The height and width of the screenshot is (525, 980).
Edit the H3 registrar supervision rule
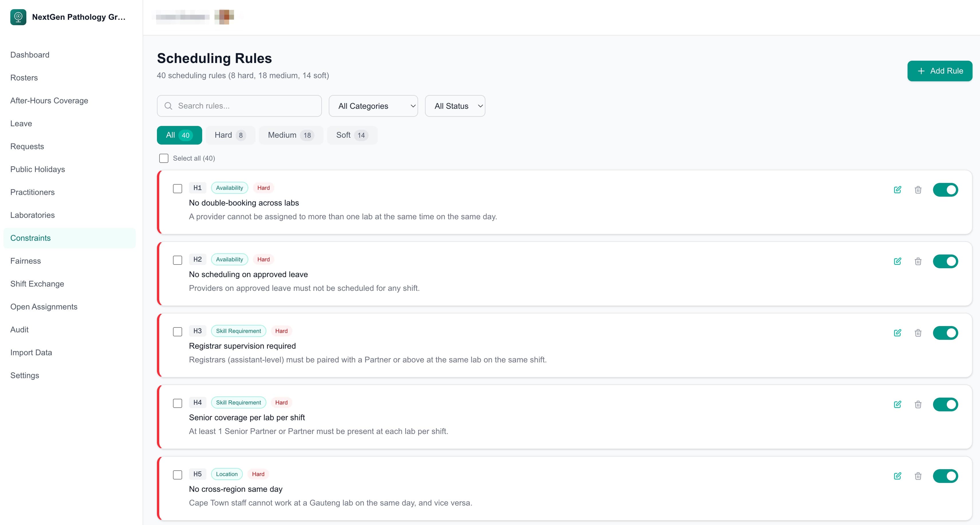(x=898, y=333)
